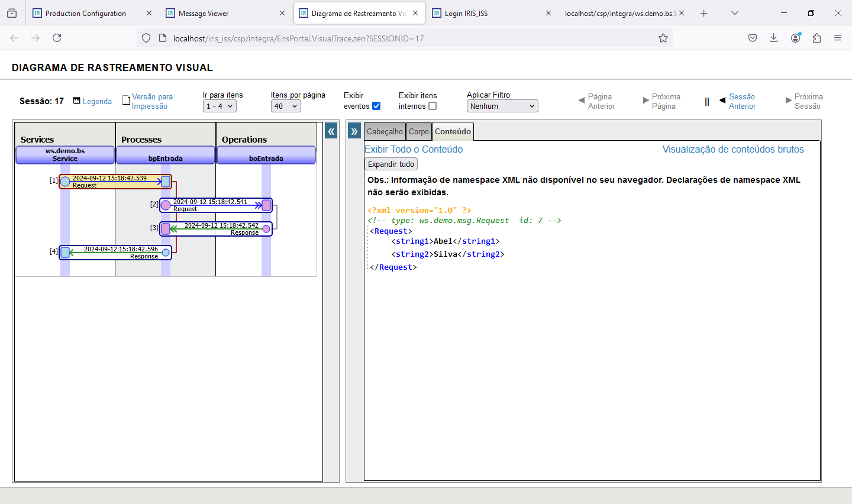Click the Próxima Sessão arrow
Viewport: 852px width, 504px height.
click(788, 101)
